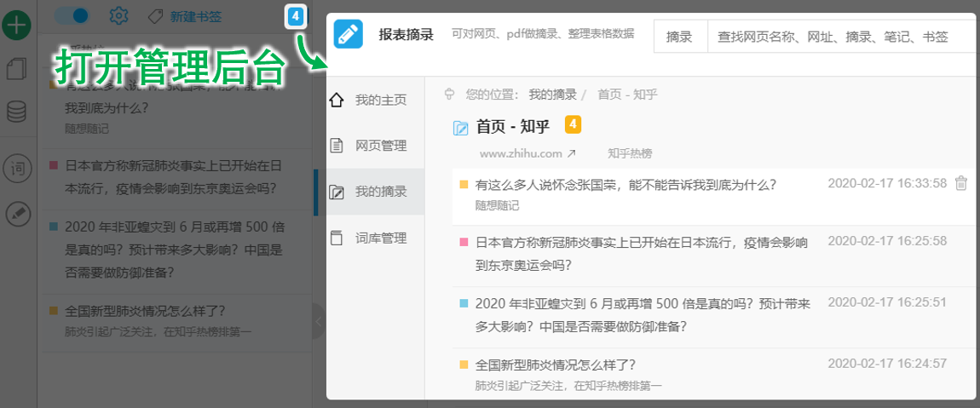Open the 摘录 search type dropdown
Viewport: 980px width, 408px height.
click(679, 37)
